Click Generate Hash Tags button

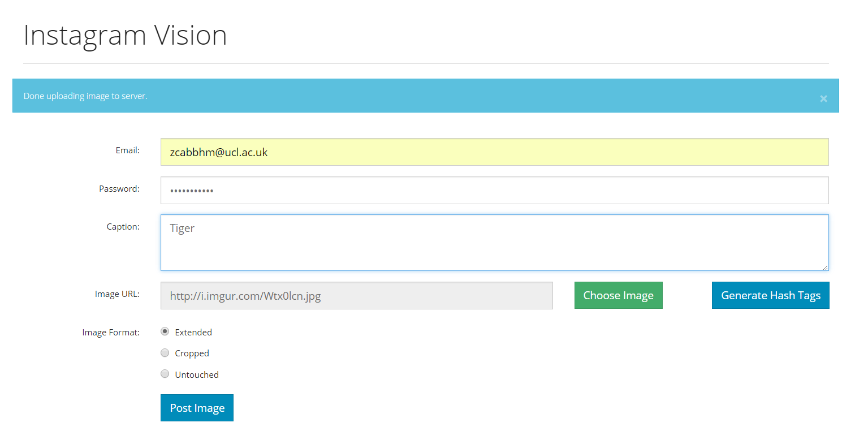770,295
